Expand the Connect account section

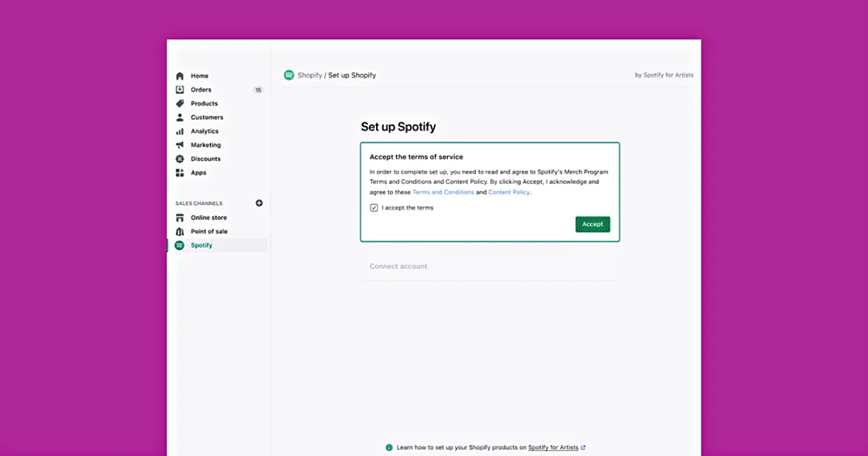(399, 266)
